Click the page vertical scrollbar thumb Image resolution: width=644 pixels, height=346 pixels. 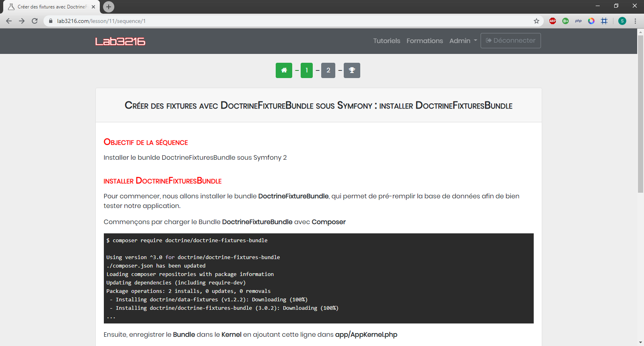(x=640, y=113)
